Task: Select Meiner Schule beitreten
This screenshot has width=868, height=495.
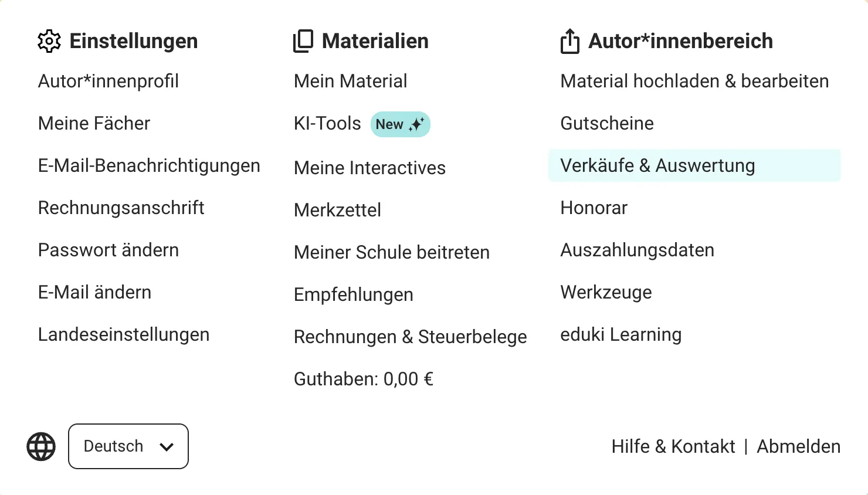Action: pos(391,252)
